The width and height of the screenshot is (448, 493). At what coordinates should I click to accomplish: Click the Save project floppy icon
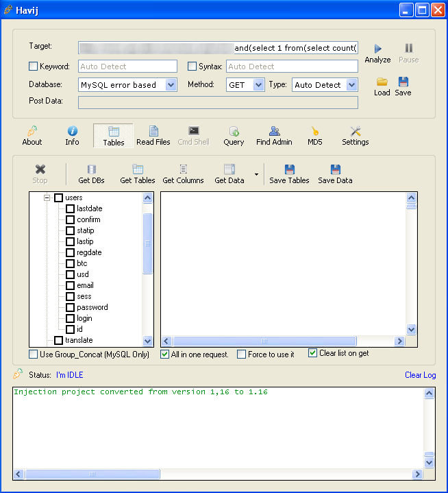point(403,82)
